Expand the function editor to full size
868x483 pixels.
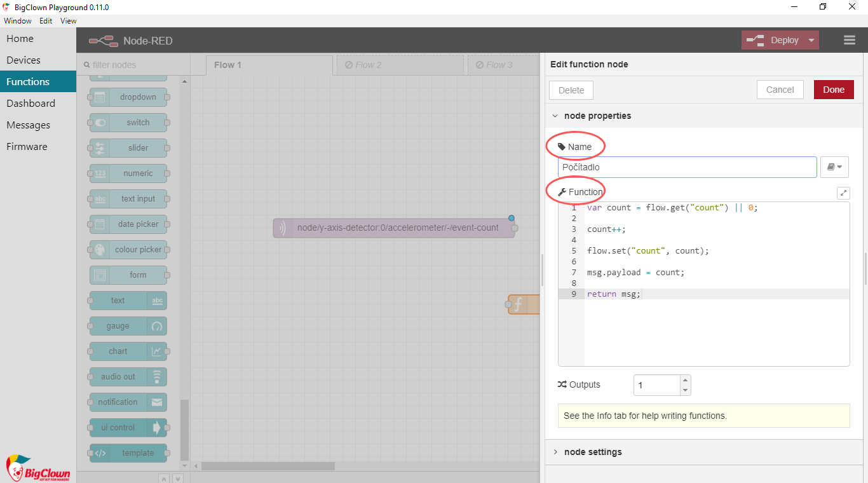click(843, 193)
